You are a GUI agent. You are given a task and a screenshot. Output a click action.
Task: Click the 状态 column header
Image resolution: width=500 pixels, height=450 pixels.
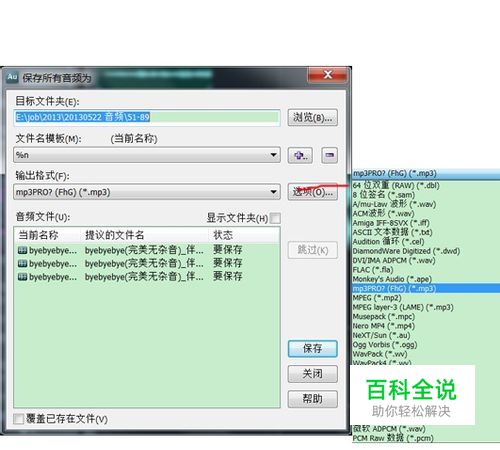point(243,235)
